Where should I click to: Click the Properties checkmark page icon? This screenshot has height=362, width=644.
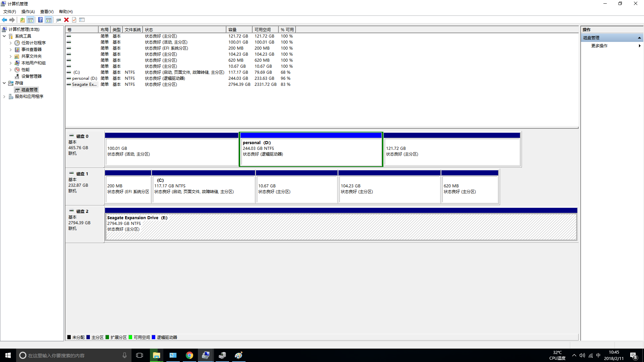(74, 20)
